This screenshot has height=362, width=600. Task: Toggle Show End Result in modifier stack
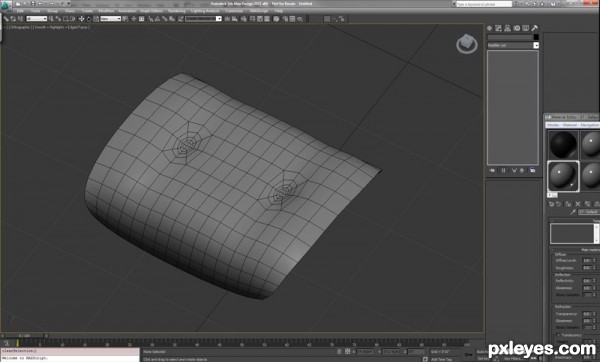click(x=504, y=170)
